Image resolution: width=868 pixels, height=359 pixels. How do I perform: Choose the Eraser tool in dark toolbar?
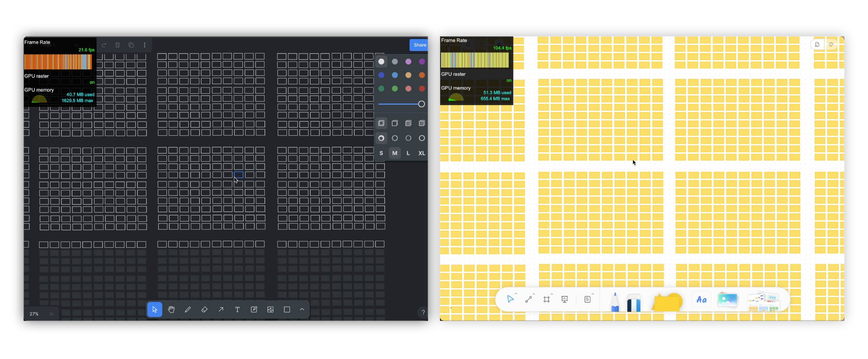coord(204,310)
